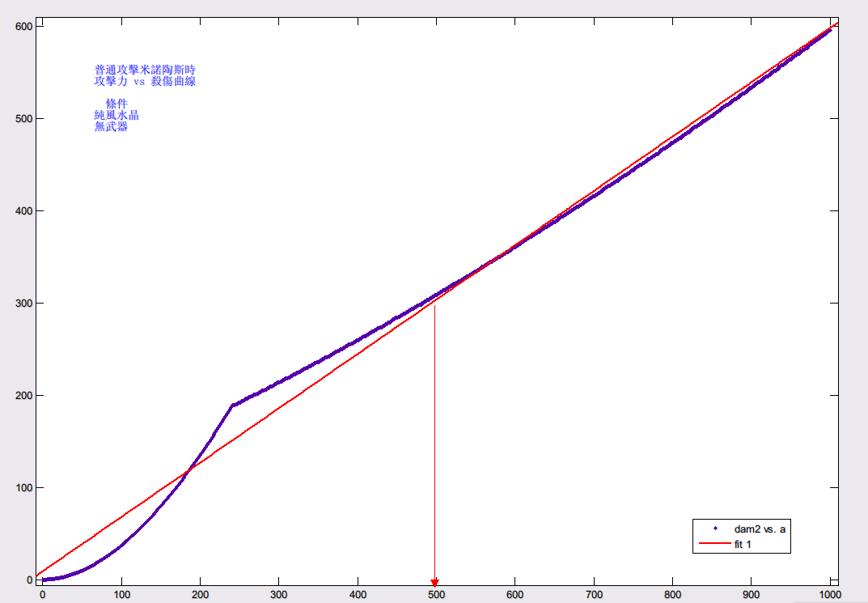Click the purple dot symbol in the legend

715,529
